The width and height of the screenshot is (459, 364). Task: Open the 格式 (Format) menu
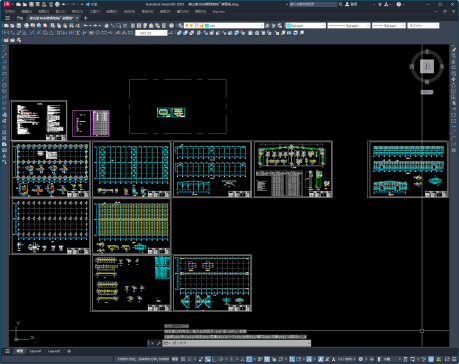pos(77,11)
